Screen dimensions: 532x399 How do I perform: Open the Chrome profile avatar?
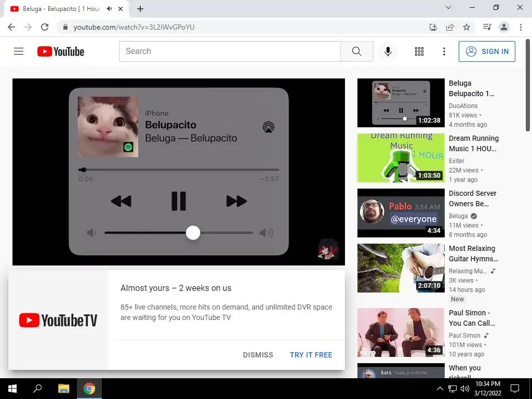(504, 27)
